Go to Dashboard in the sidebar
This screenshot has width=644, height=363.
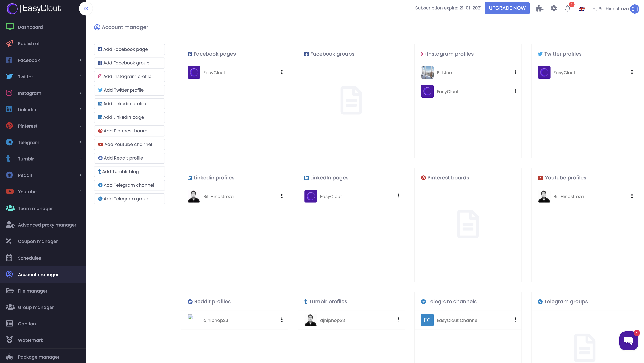coord(43,27)
